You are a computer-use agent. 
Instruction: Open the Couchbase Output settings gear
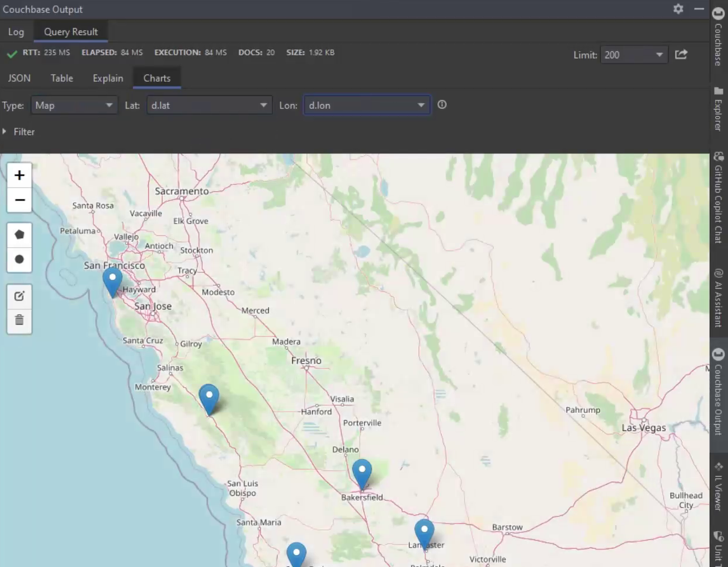(678, 9)
